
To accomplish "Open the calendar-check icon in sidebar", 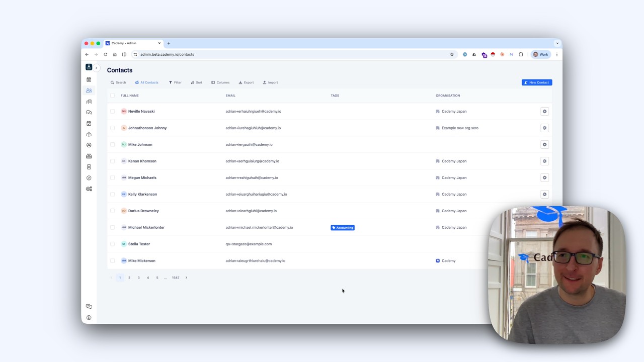I will [x=89, y=123].
